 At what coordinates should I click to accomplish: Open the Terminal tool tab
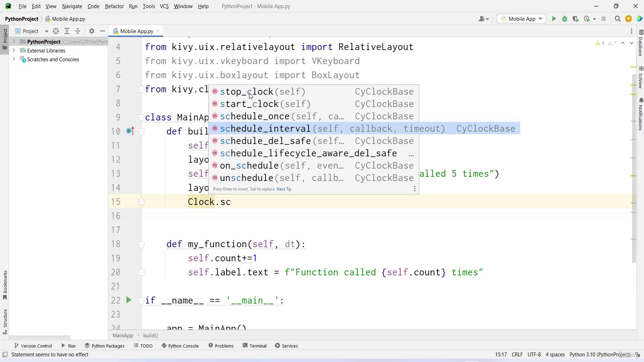[254, 346]
